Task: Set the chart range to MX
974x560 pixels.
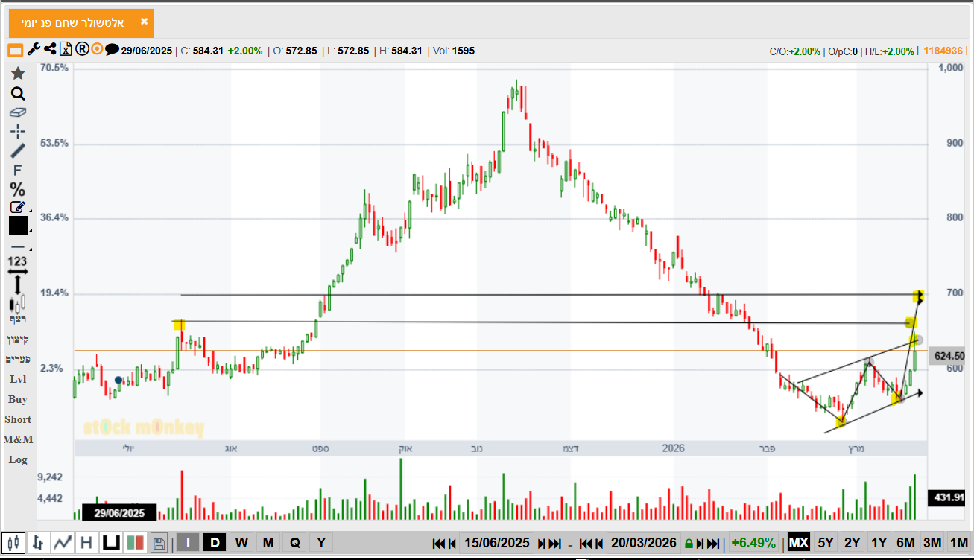Action: [799, 543]
